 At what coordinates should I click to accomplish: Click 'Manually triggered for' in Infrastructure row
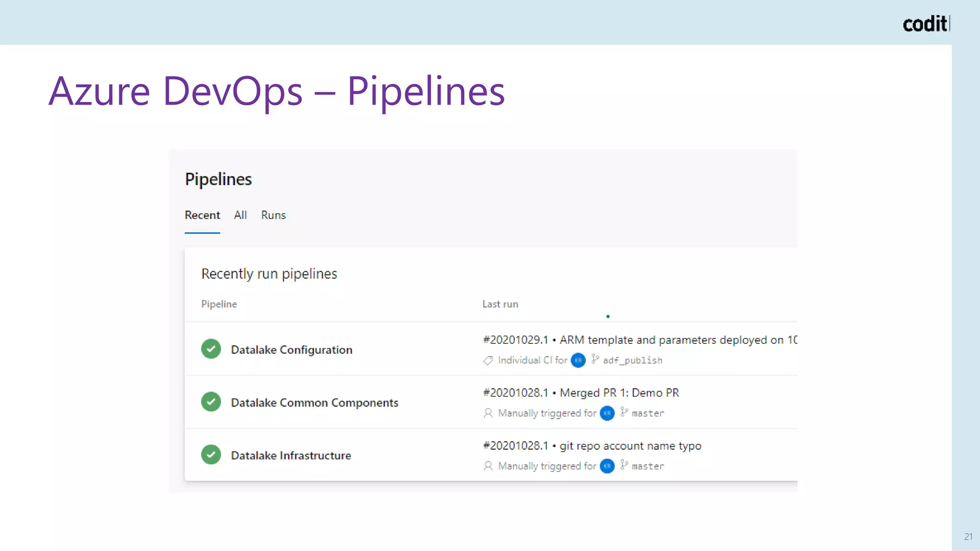547,466
